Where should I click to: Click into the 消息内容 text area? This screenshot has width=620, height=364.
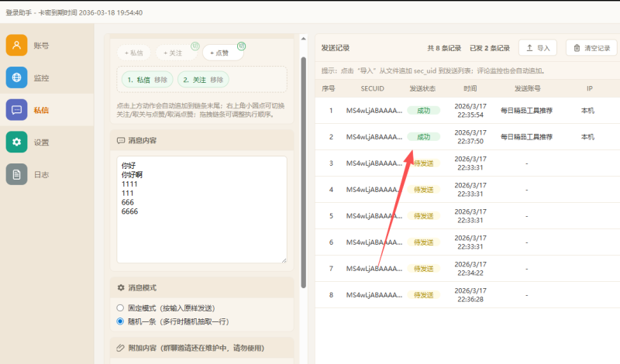coord(201,209)
